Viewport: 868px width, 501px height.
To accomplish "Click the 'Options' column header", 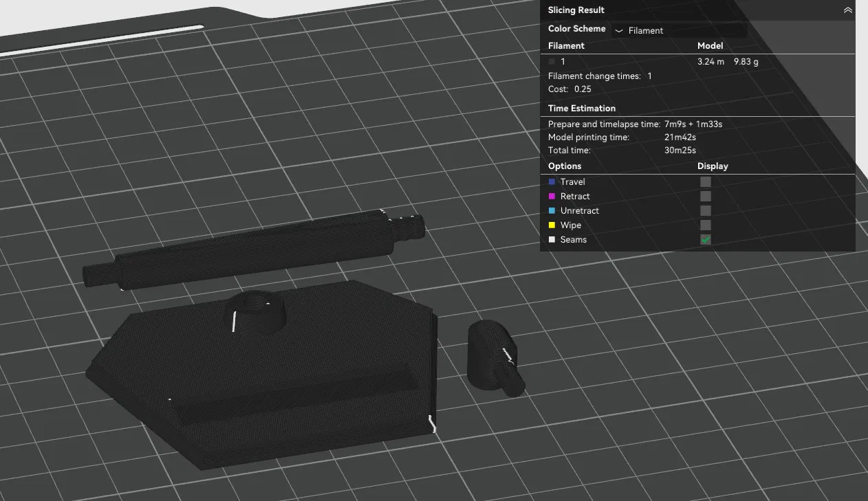I will tap(565, 166).
